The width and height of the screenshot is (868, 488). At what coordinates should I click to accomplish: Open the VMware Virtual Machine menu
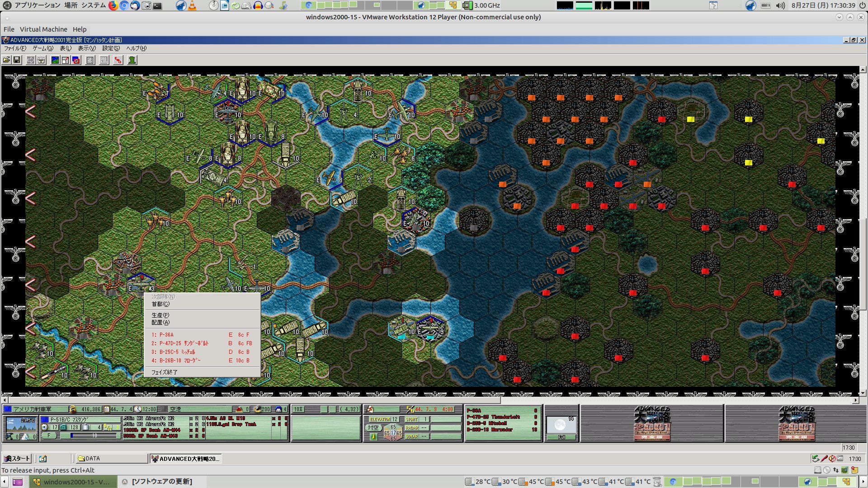click(43, 29)
